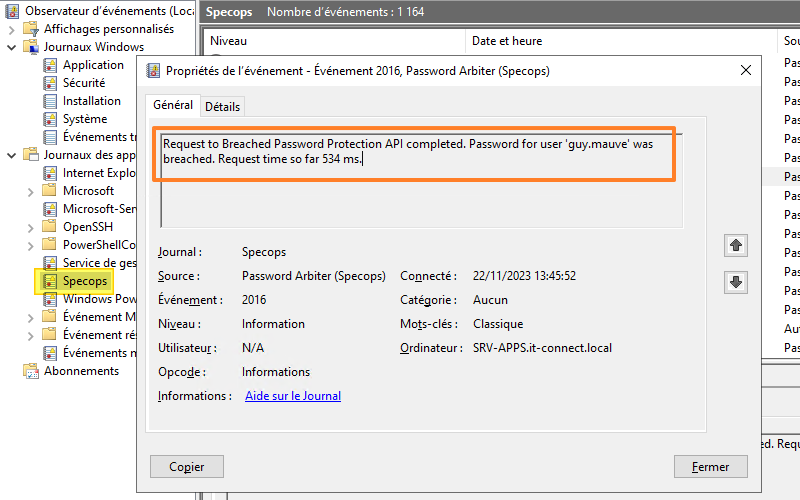
Task: Click the Sécurité log icon
Action: click(x=50, y=83)
